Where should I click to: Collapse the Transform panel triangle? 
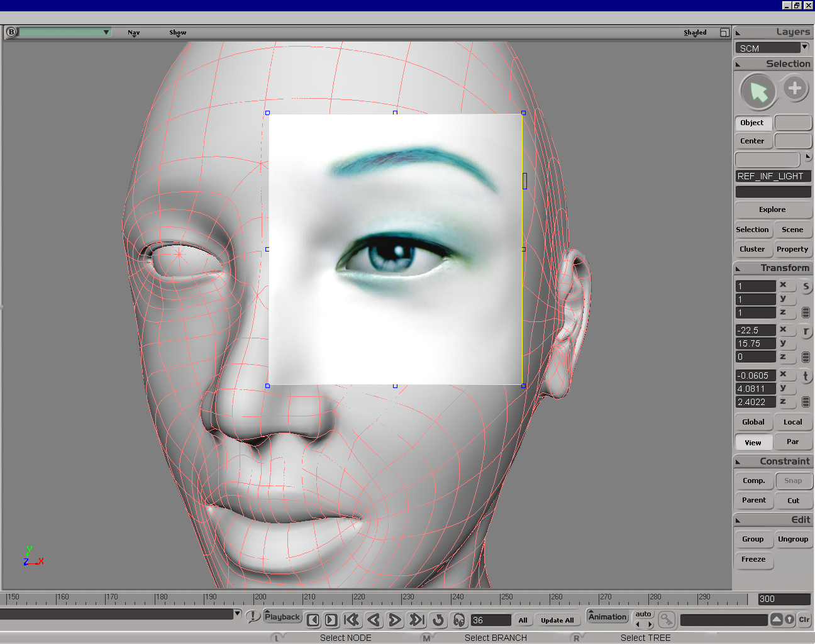pos(738,269)
